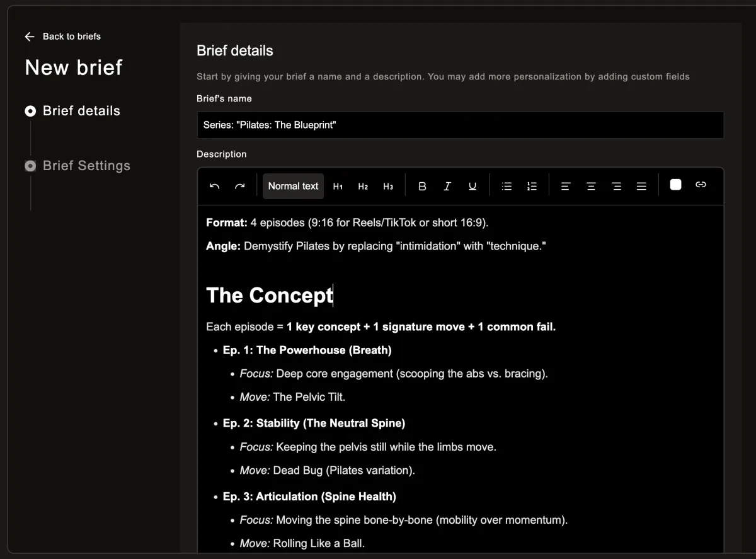Click the undo arrow icon
Viewport: 756px width, 559px height.
pyautogui.click(x=214, y=186)
